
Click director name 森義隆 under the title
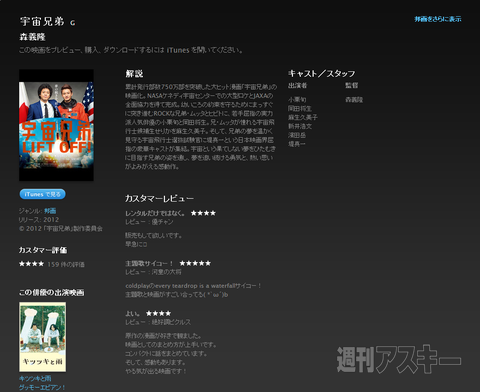(x=32, y=37)
